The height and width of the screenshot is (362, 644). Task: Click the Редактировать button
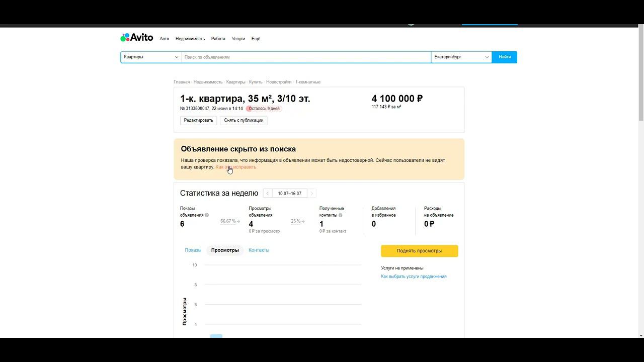198,120
